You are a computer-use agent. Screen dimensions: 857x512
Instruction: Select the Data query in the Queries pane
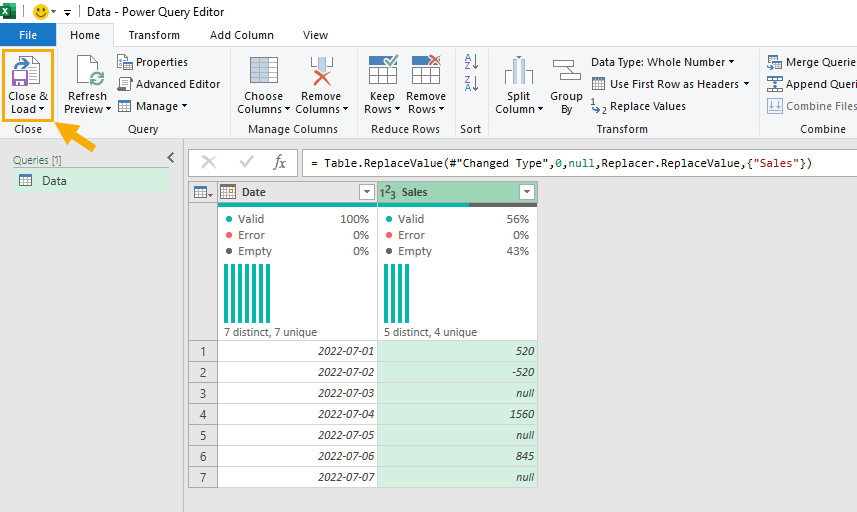coord(91,180)
